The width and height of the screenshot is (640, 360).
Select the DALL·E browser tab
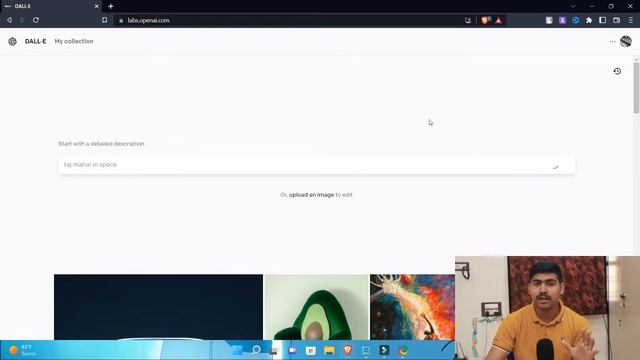coord(51,6)
